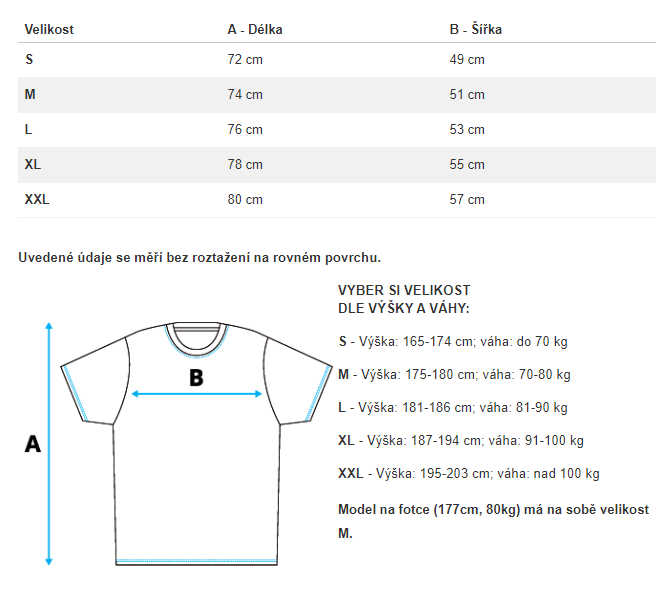This screenshot has width=667, height=589.
Task: Click the Velikost column header
Action: click(x=49, y=29)
